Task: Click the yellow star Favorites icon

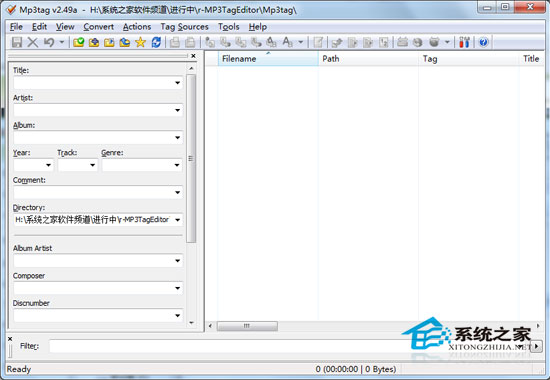Action: (140, 42)
